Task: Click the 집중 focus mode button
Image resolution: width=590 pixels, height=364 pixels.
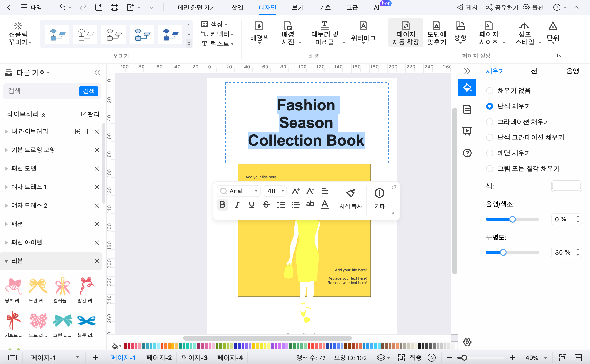Action: point(409,358)
